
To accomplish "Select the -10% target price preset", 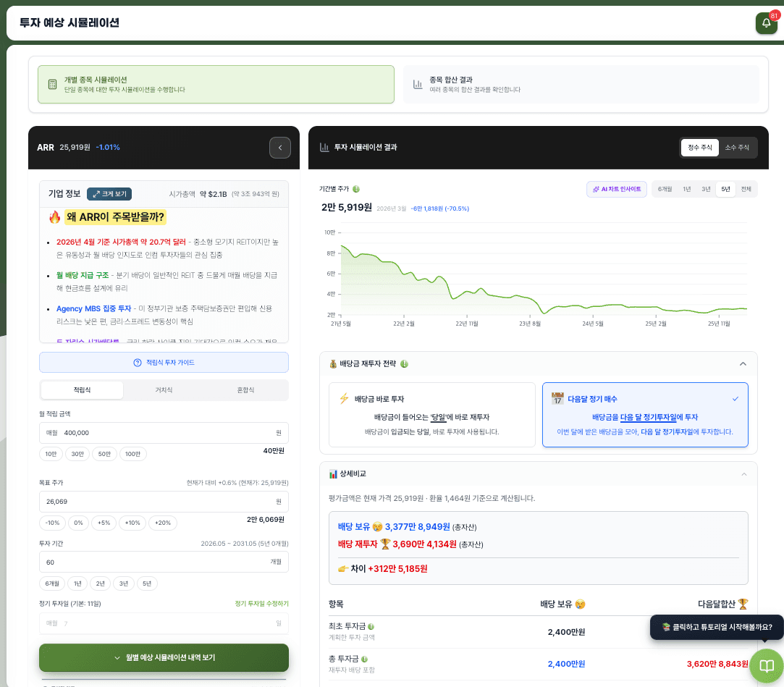I will point(53,523).
